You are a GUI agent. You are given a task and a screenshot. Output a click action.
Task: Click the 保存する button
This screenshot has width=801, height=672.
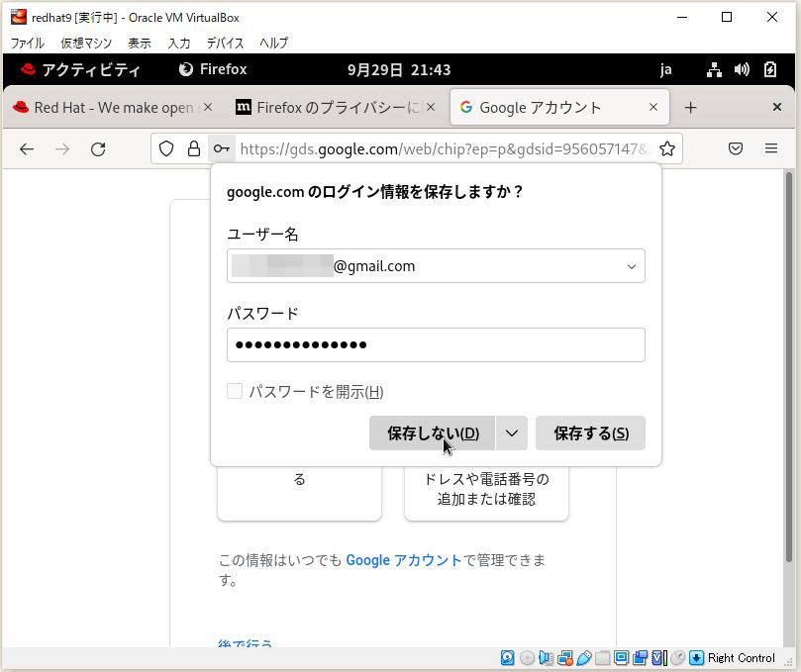pyautogui.click(x=590, y=433)
